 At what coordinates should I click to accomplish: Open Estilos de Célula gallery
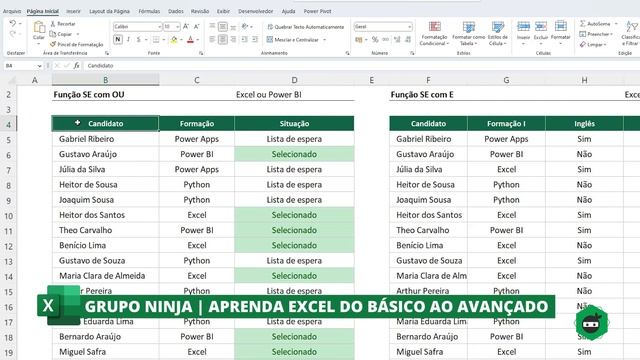(498, 33)
